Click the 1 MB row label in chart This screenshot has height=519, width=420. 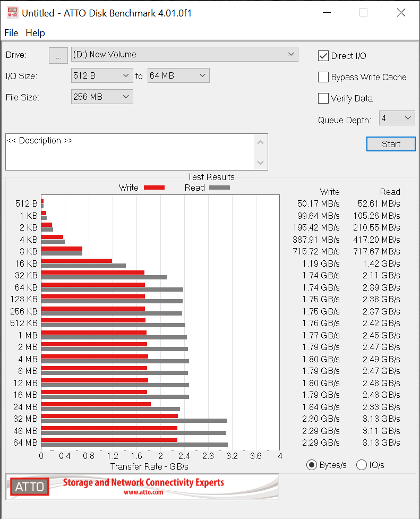click(x=28, y=335)
